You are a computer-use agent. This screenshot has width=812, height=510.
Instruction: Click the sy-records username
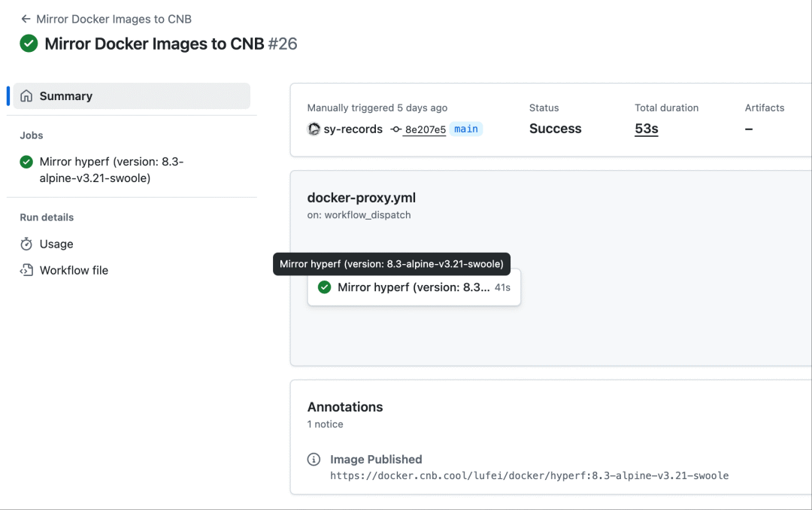(353, 129)
